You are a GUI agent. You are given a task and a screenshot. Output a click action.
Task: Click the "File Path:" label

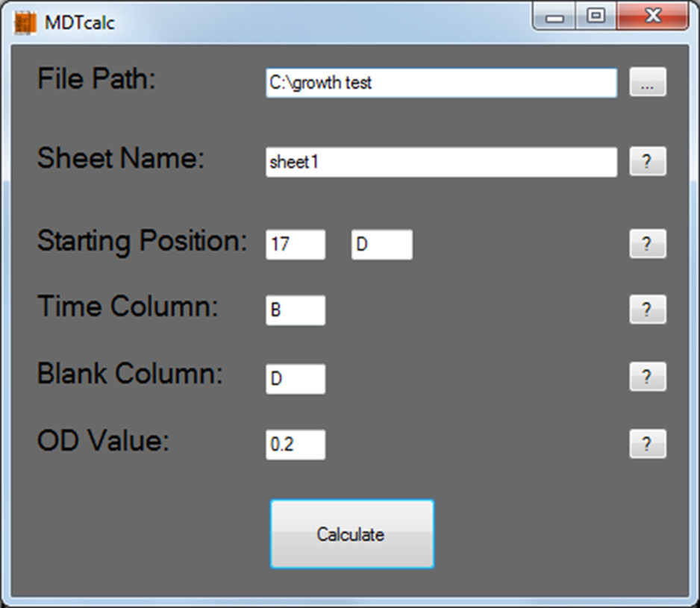pos(96,79)
